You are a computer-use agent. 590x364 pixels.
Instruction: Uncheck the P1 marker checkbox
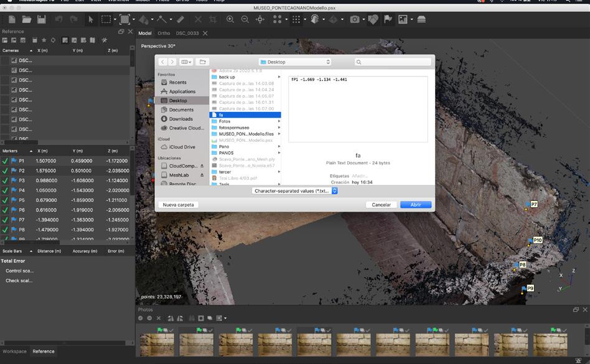[x=5, y=161]
